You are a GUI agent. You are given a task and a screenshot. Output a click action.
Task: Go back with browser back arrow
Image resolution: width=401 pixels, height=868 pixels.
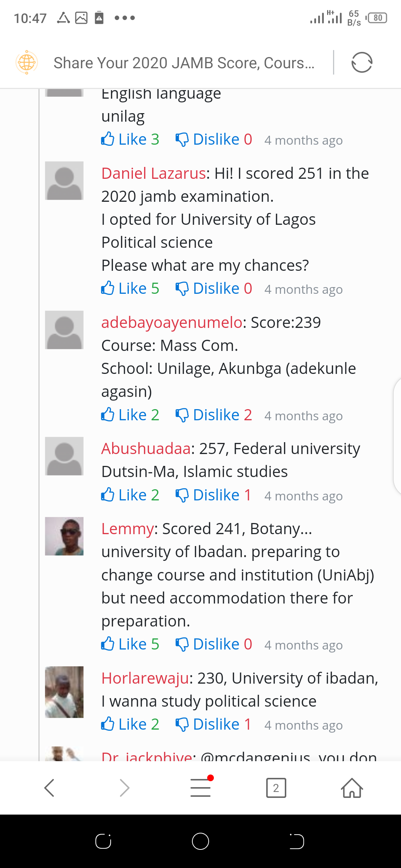coord(49,788)
